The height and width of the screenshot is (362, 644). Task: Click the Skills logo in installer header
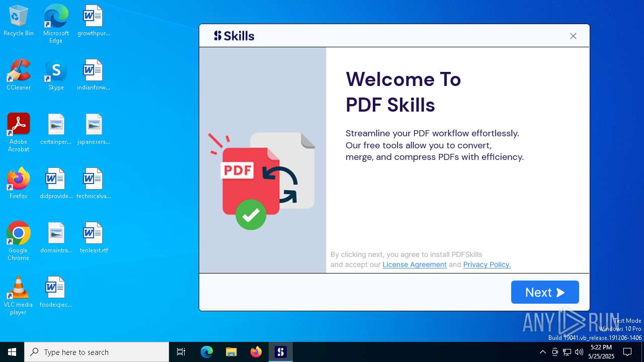tap(234, 36)
